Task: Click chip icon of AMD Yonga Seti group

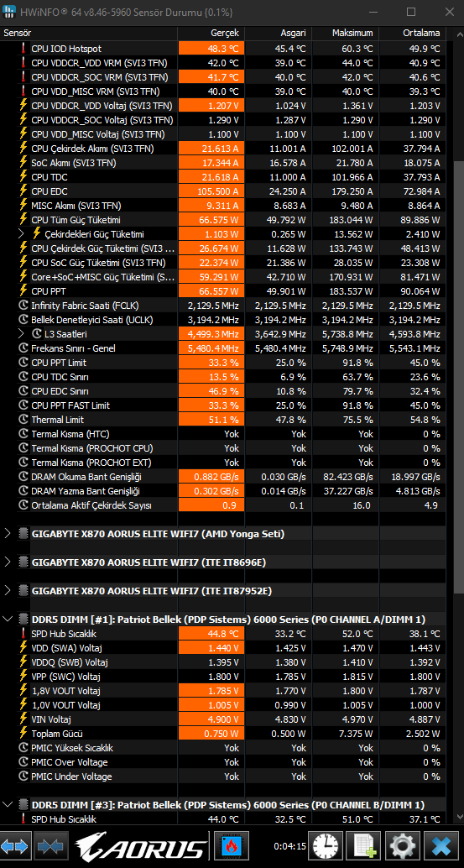Action: pyautogui.click(x=23, y=534)
